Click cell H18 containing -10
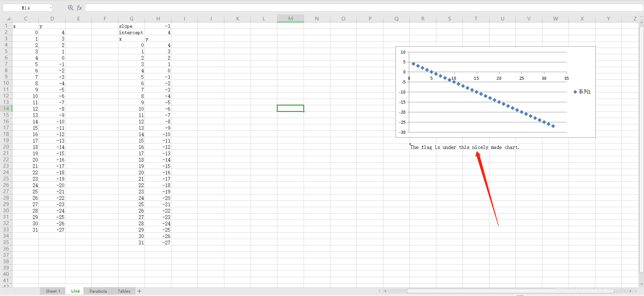The width and height of the screenshot is (644, 296). point(158,134)
